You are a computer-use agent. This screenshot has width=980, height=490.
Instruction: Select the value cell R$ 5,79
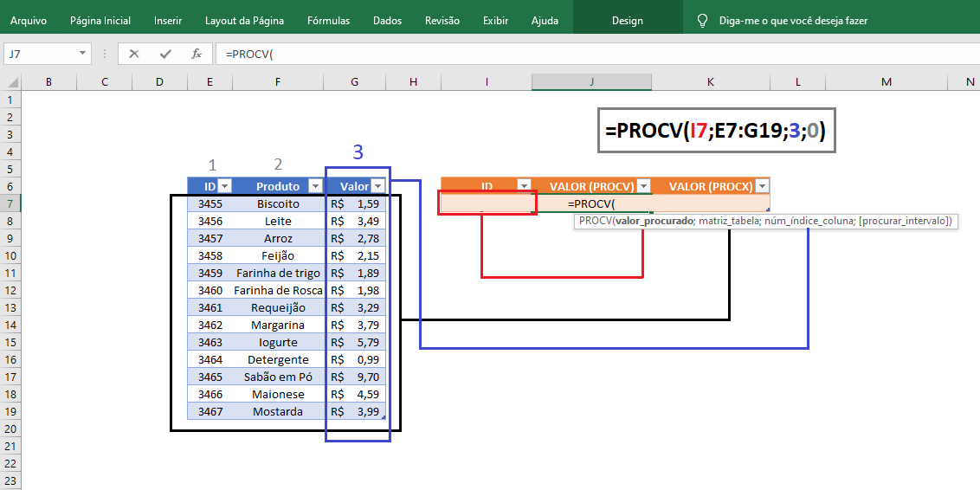(x=355, y=343)
